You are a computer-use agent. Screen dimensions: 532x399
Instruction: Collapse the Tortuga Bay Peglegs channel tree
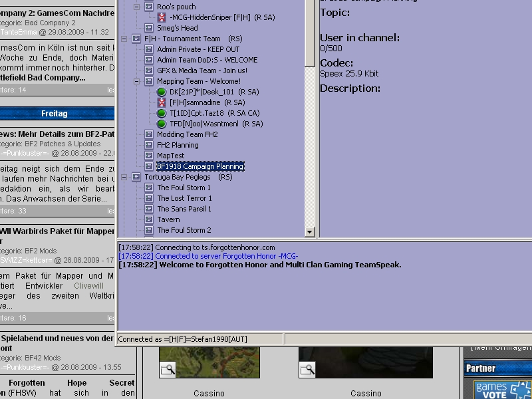(124, 177)
